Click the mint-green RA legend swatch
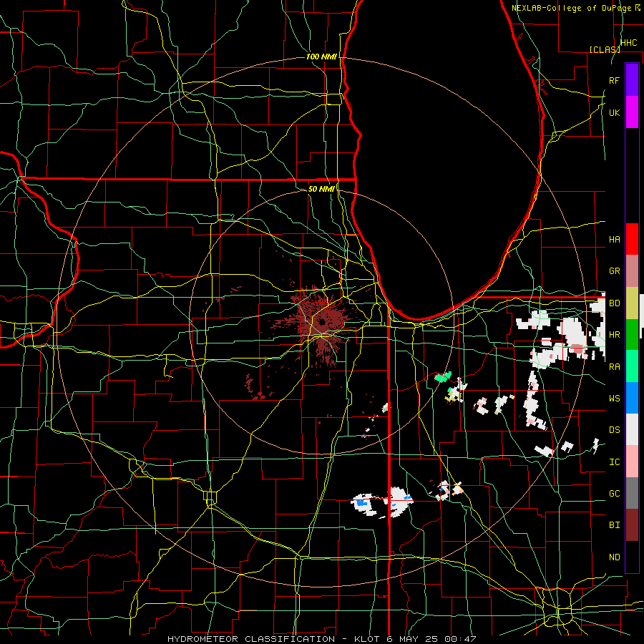Screen dimensions: 644x644 pyautogui.click(x=632, y=366)
